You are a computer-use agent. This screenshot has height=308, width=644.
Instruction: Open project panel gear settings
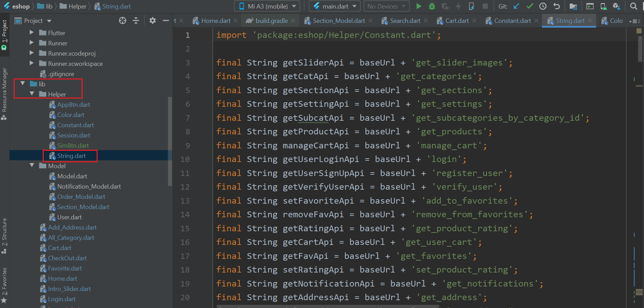point(153,21)
